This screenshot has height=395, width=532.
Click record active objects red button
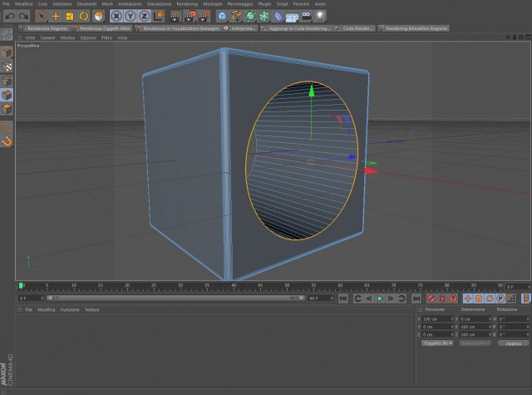click(431, 299)
